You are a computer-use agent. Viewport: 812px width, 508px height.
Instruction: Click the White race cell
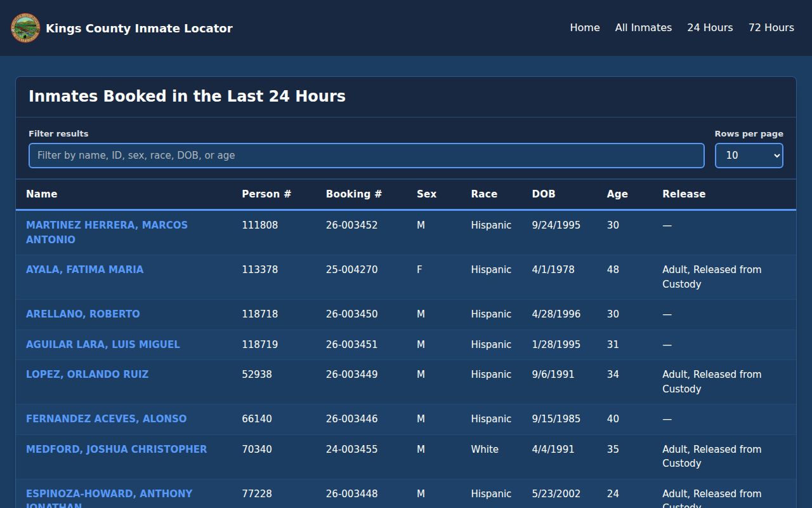[485, 450]
